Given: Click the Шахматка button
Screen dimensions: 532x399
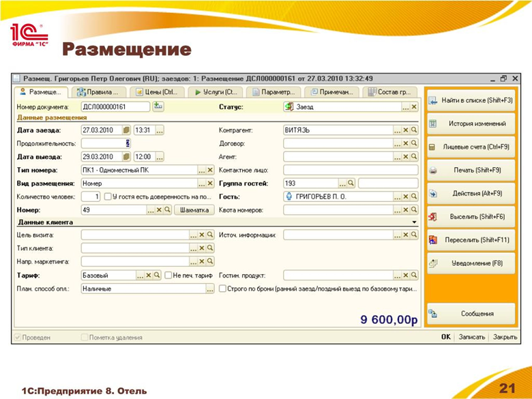Looking at the screenshot, I should tap(193, 210).
